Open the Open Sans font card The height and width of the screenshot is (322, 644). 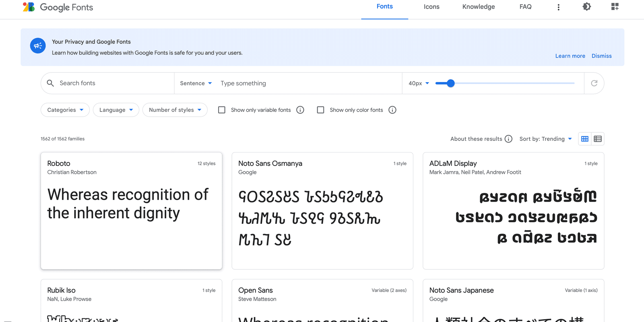[x=322, y=301]
